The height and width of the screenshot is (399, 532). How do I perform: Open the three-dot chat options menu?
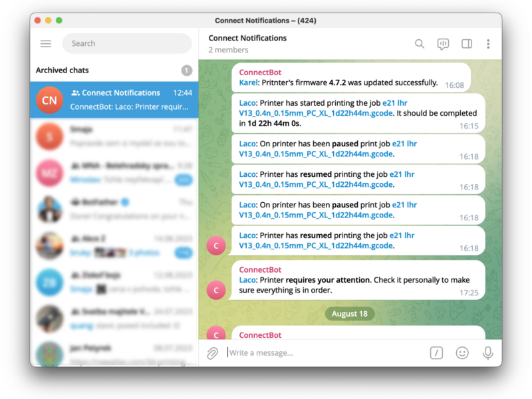click(488, 43)
